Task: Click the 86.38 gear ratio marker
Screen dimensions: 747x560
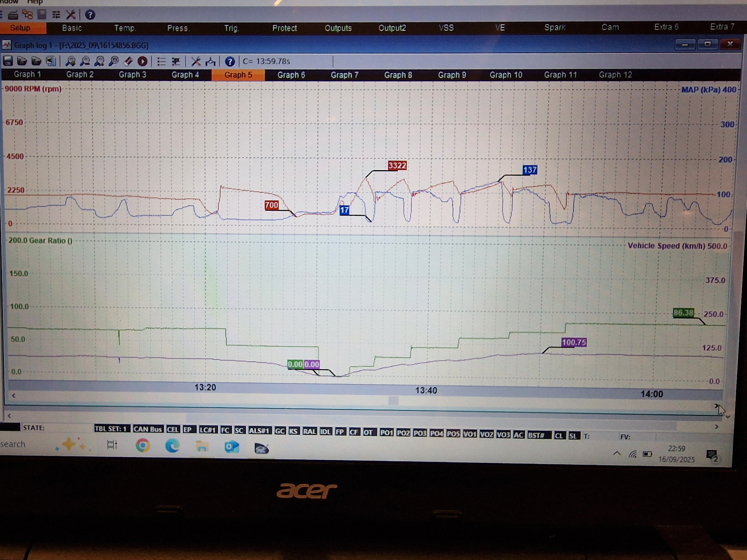Action: [683, 313]
